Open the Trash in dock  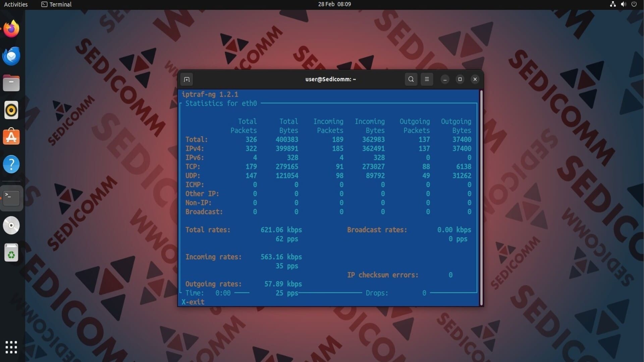(11, 253)
